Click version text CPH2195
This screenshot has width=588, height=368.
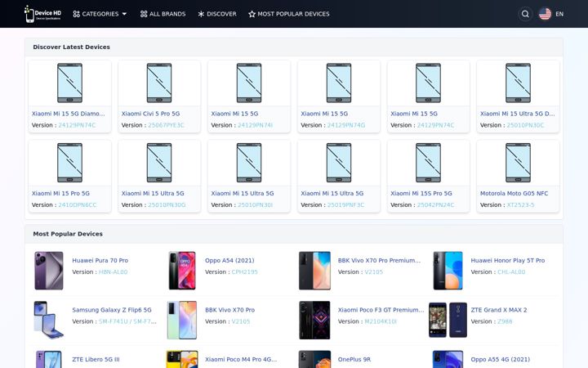point(244,272)
